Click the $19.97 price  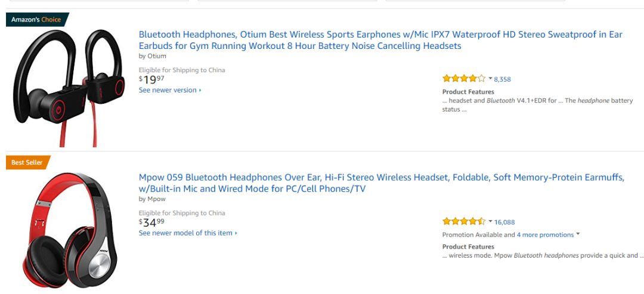point(151,79)
